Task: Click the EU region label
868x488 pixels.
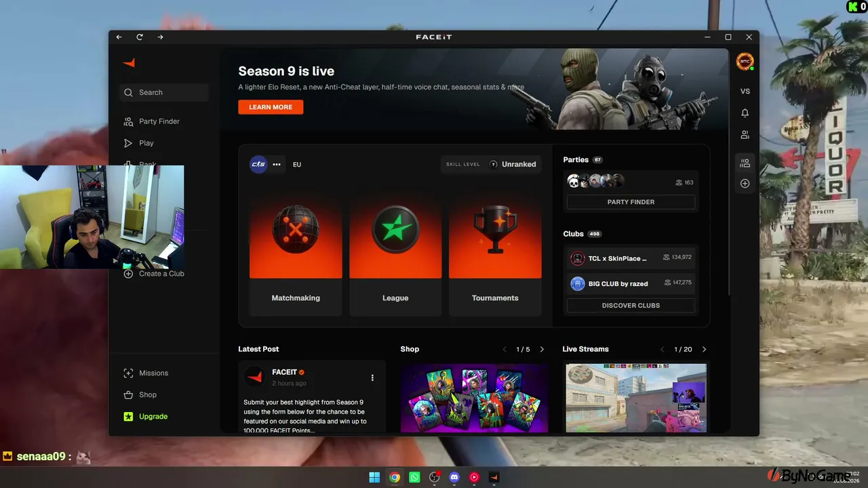Action: click(x=297, y=165)
